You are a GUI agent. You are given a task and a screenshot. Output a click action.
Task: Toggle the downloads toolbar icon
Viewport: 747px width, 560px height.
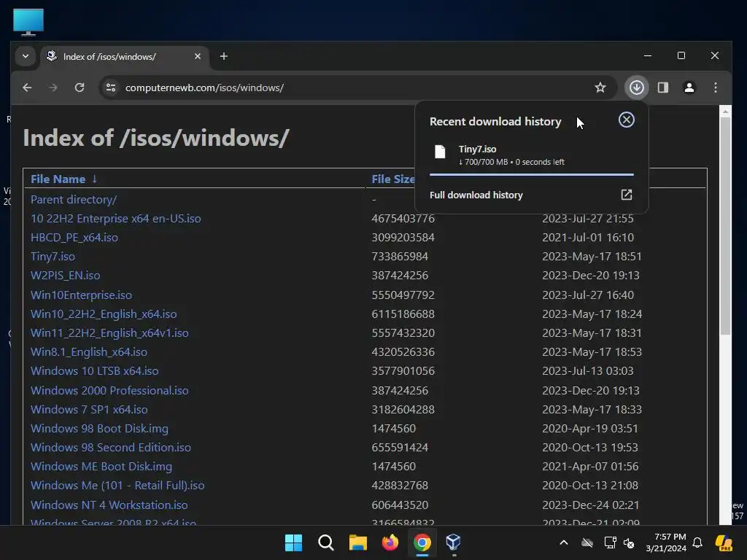tap(636, 87)
